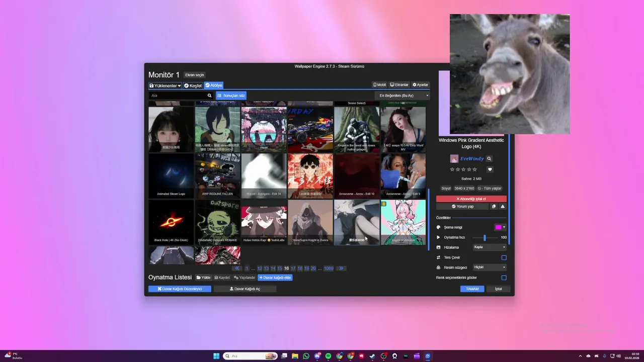
Task: Show hidden system tray icons chevron
Action: [580, 356]
